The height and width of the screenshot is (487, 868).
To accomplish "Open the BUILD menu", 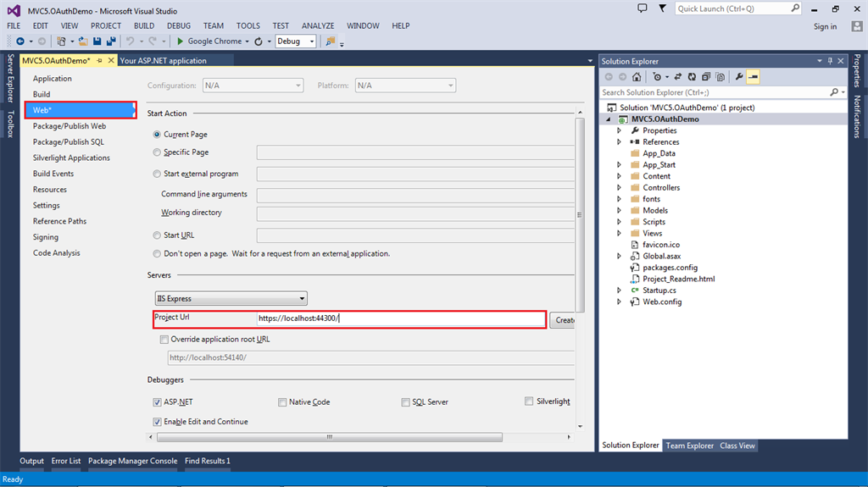I will 144,26.
